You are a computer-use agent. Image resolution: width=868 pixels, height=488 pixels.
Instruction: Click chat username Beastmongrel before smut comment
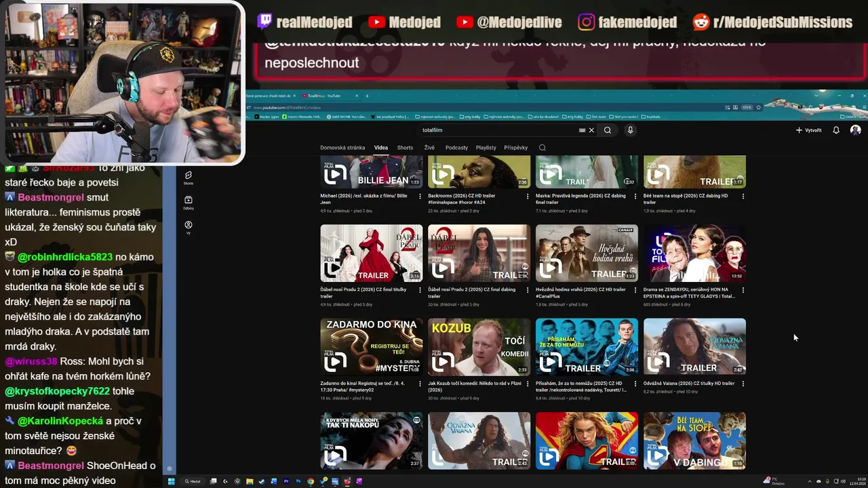pyautogui.click(x=51, y=198)
